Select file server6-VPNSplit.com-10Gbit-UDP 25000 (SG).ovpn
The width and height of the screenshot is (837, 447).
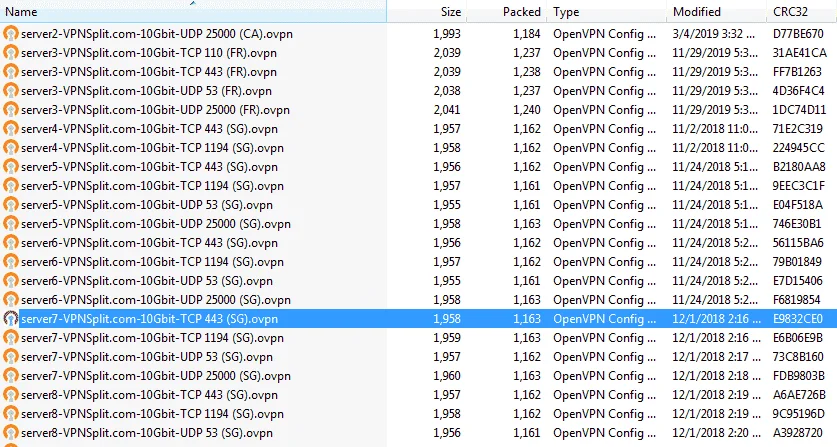pyautogui.click(x=156, y=300)
